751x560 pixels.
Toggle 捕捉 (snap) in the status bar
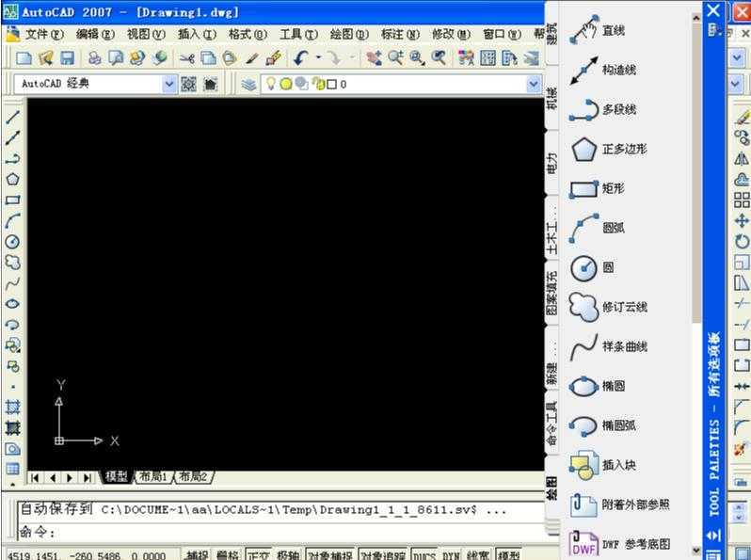click(198, 554)
